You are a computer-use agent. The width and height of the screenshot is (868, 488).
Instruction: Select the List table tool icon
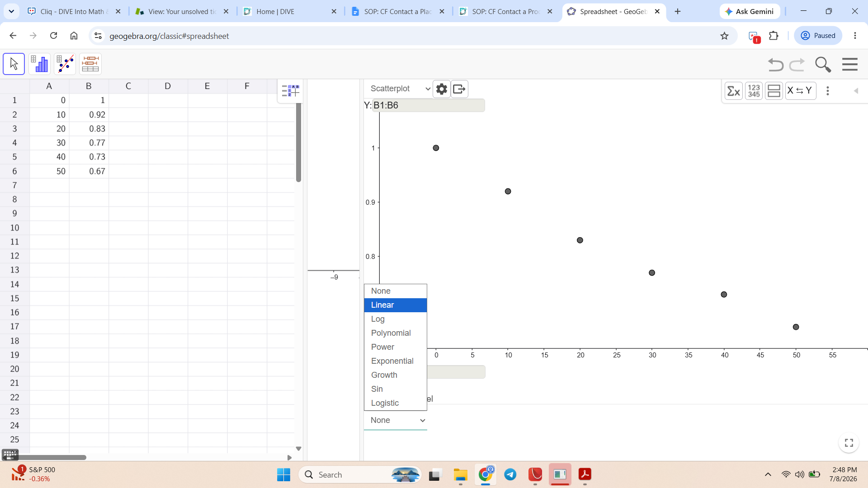click(x=90, y=64)
